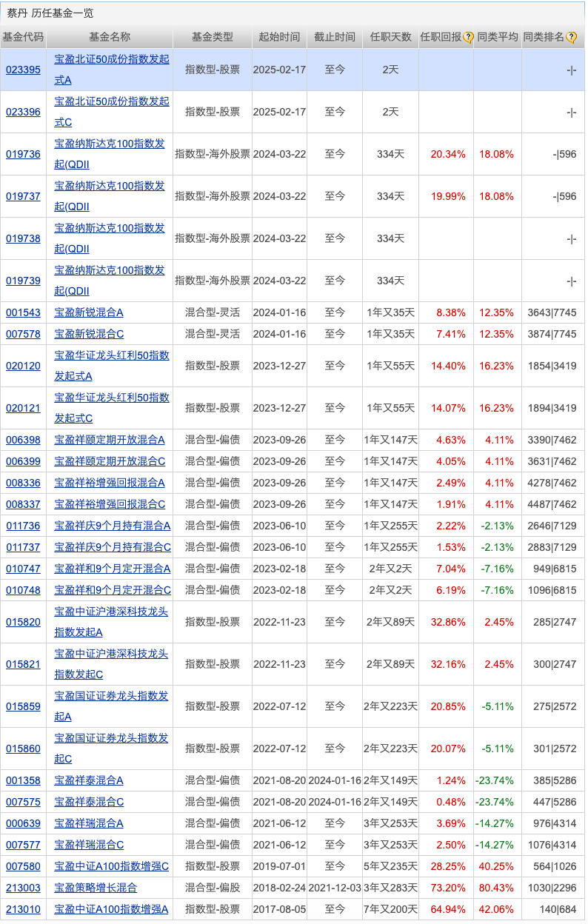Image resolution: width=588 pixels, height=924 pixels.
Task: Select the tenure cell 5年又235天
Action: pos(391,866)
